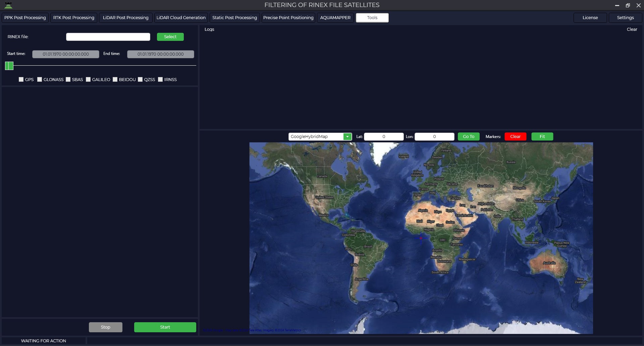Enable the GPS checkbox
Image resolution: width=644 pixels, height=346 pixels.
pyautogui.click(x=21, y=79)
